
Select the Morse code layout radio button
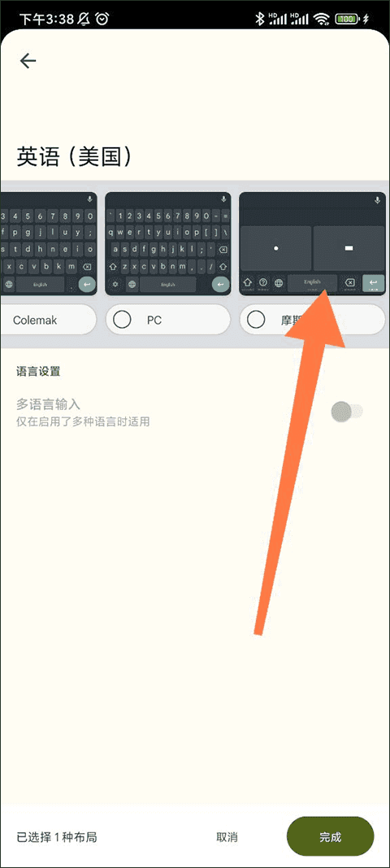click(256, 320)
